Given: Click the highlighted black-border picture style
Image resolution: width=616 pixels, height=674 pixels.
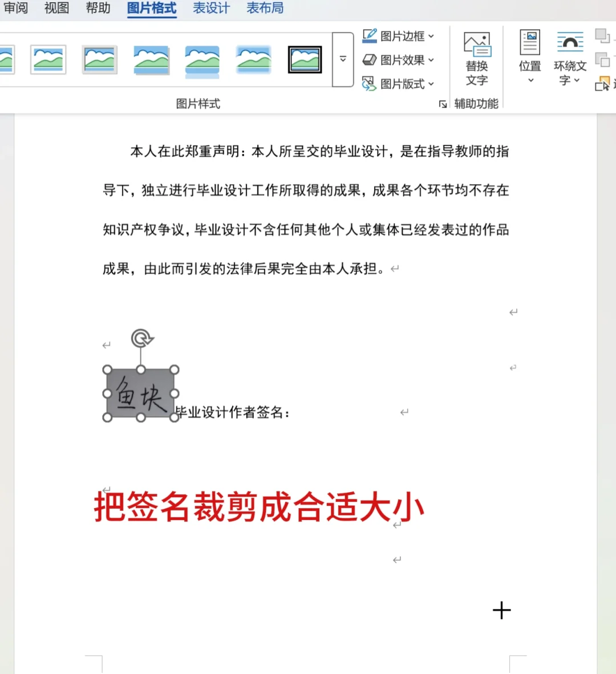Looking at the screenshot, I should pyautogui.click(x=305, y=59).
